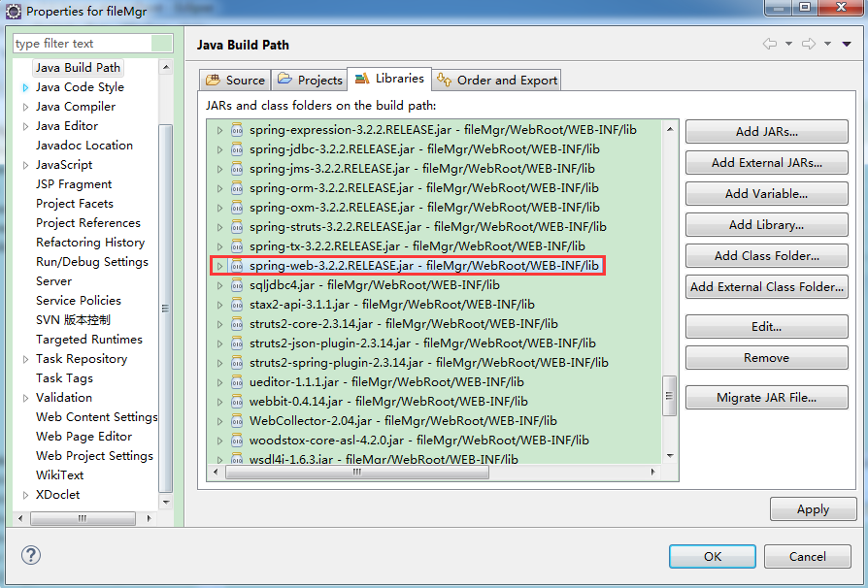Click the jar icon for spring-jms-3.2.2.RELEASE.jar
The image size is (868, 588).
237,169
